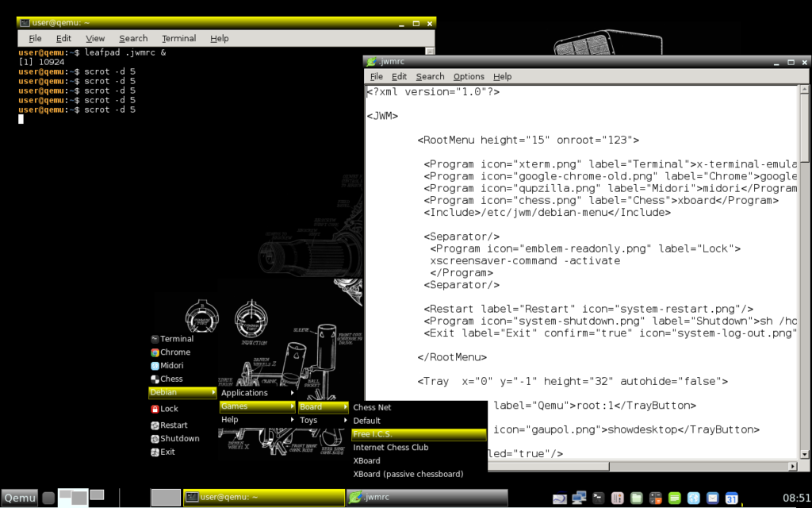
Task: Open the green folder file manager icon
Action: [x=637, y=498]
